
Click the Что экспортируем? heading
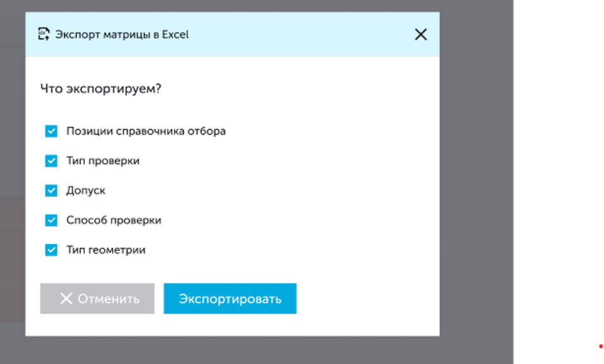[x=101, y=89]
